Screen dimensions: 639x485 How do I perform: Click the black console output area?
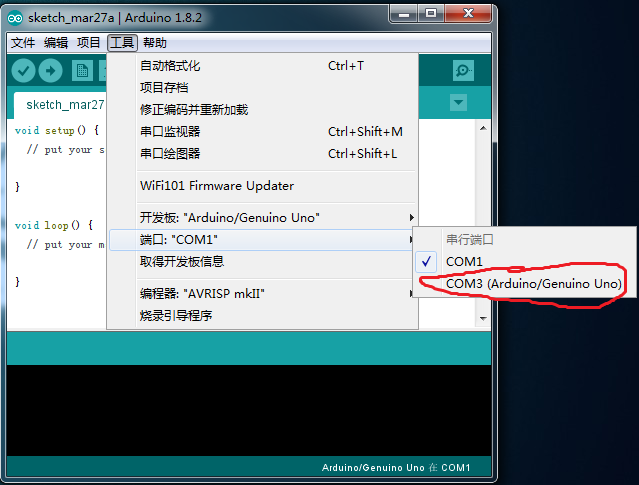249,410
